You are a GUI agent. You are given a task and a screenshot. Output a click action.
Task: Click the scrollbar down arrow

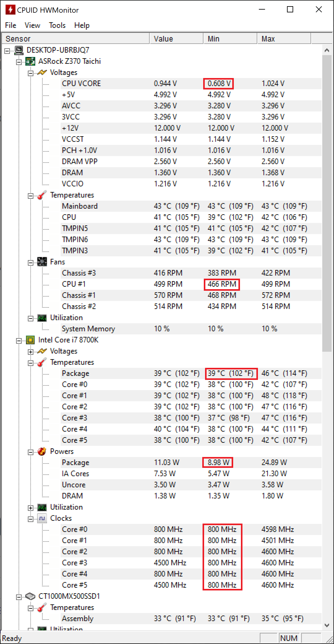327,625
